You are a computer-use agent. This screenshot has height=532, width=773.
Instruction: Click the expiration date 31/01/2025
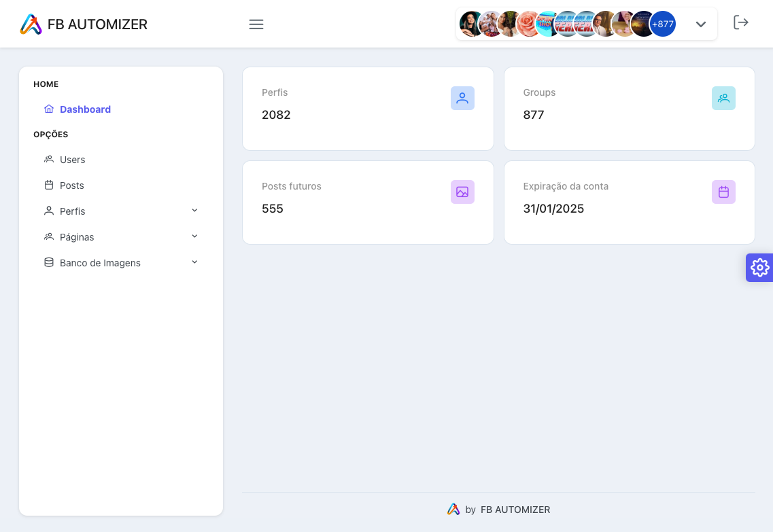point(553,209)
